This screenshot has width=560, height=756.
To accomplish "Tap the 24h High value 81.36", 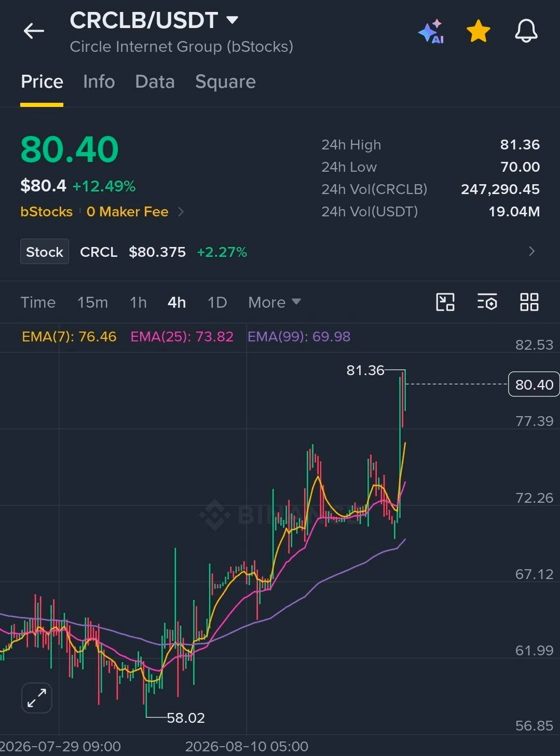I will click(520, 145).
